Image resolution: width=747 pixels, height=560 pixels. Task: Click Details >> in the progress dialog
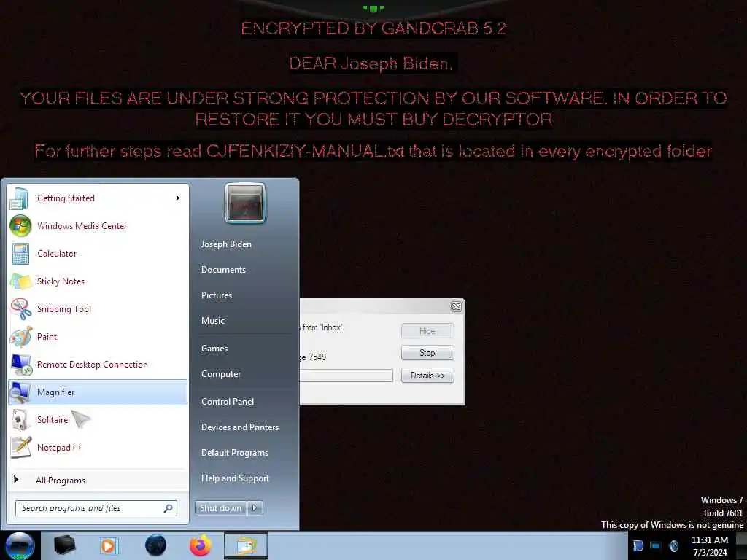(x=427, y=376)
